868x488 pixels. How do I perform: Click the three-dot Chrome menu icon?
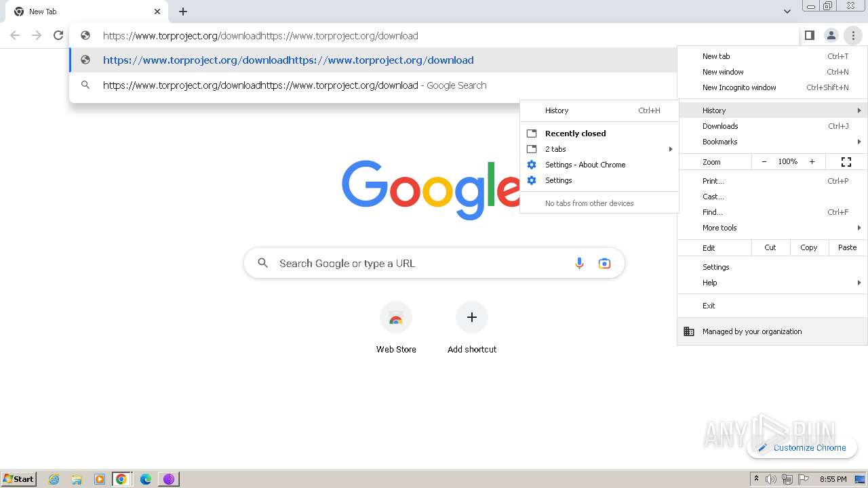tap(853, 35)
